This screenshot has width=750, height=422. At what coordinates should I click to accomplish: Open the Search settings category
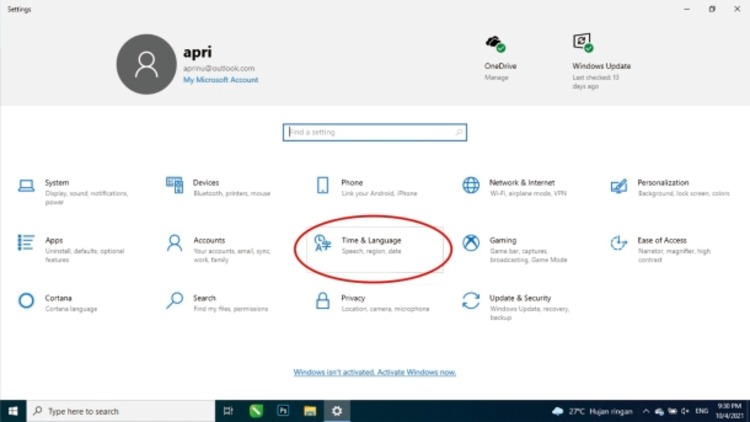pos(219,302)
